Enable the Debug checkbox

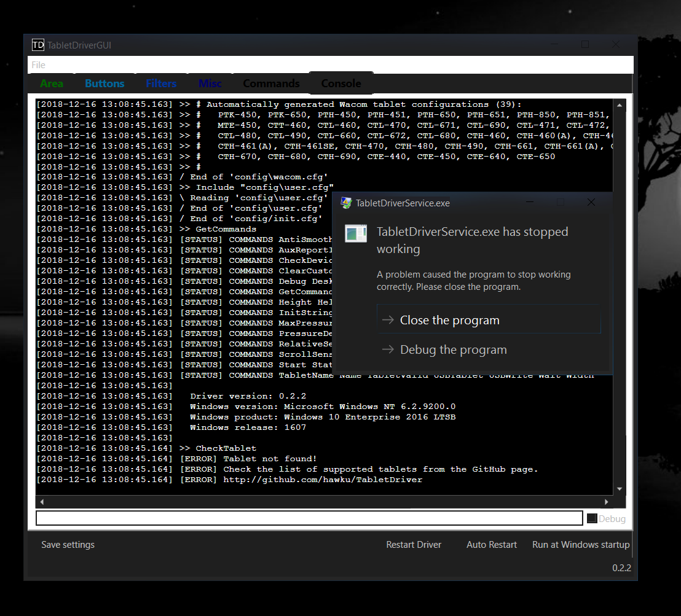(x=591, y=518)
